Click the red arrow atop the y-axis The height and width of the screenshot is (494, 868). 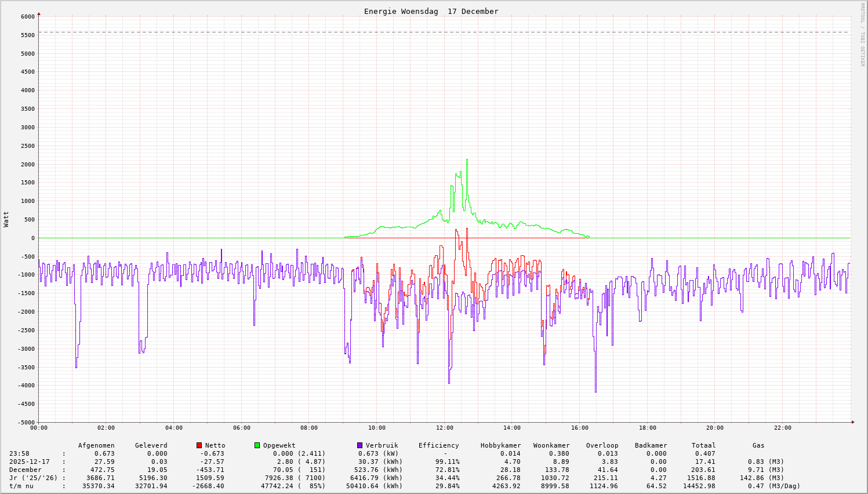coord(39,13)
